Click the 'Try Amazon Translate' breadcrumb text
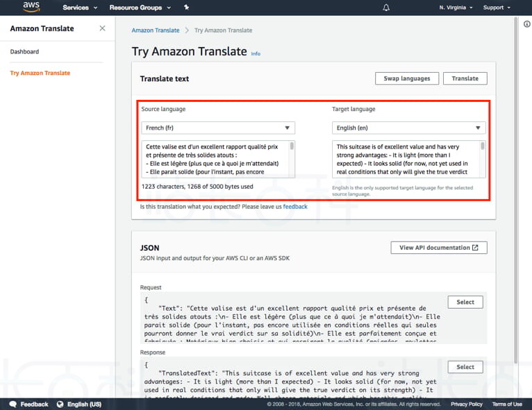The height and width of the screenshot is (410, 532). (223, 30)
